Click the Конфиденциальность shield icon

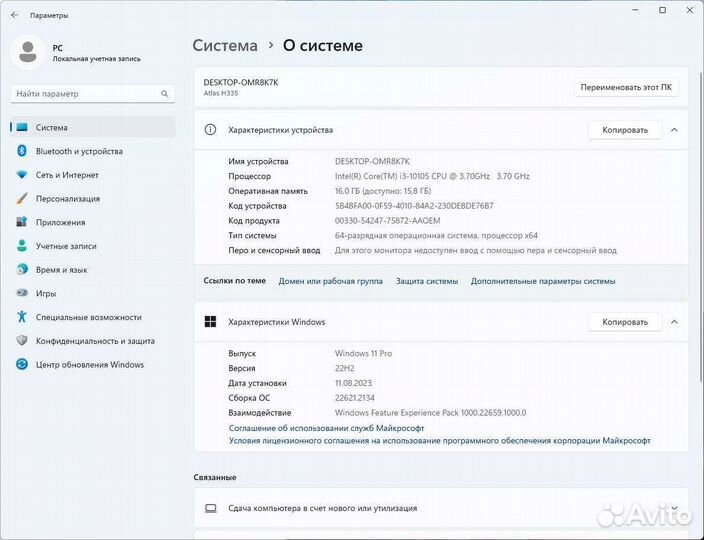coord(22,341)
